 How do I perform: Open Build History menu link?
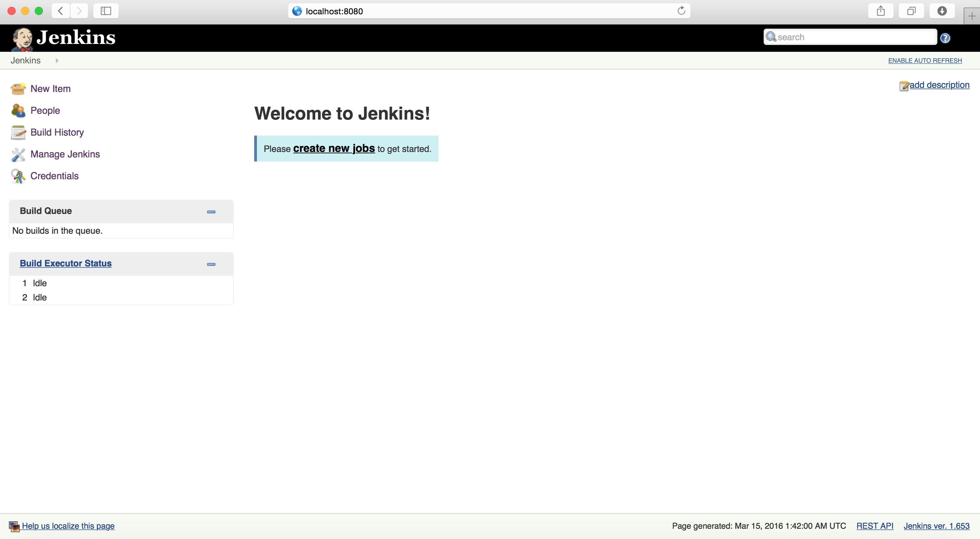tap(57, 133)
